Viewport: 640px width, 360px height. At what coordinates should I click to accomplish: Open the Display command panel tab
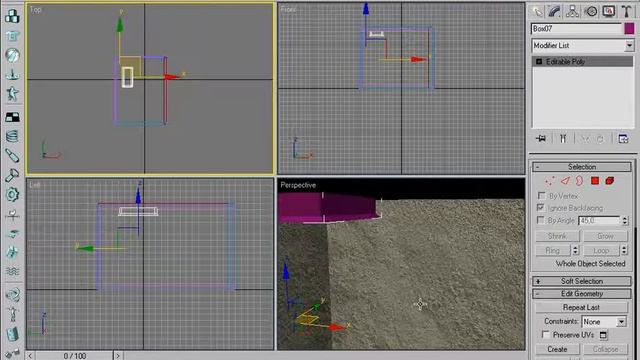click(609, 11)
